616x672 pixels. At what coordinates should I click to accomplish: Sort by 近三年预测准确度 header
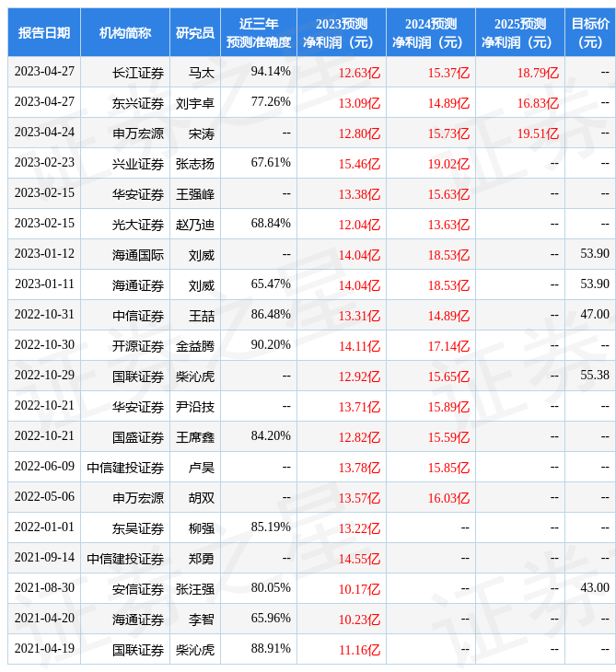258,33
